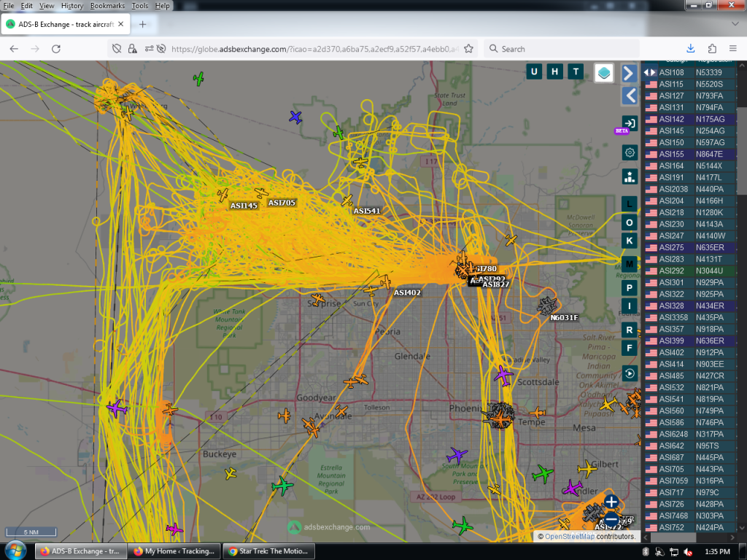Screen dimensions: 747x560
Task: Click the sidebar width splitter arrows
Action: (x=649, y=72)
